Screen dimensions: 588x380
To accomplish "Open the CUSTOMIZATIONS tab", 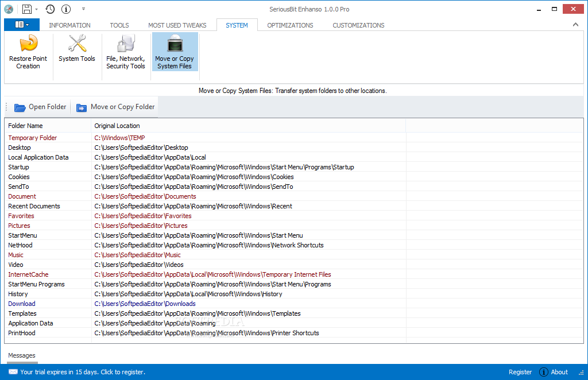I will [358, 25].
